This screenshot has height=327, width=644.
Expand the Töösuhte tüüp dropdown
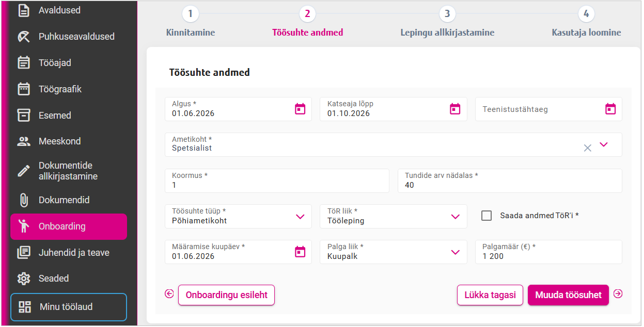click(300, 217)
